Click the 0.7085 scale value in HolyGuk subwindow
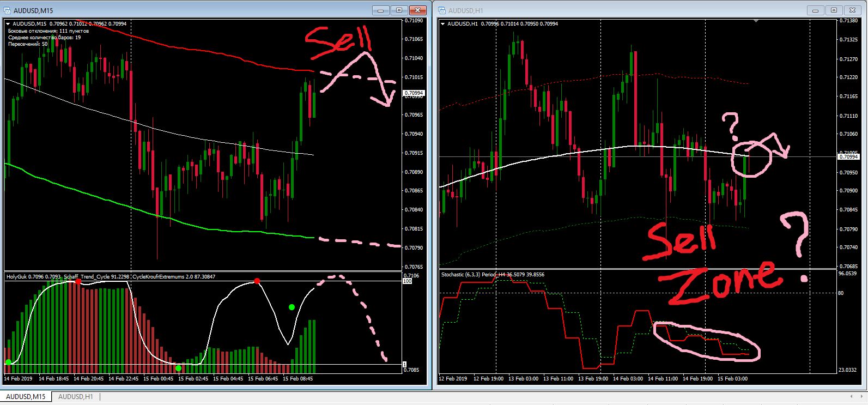 tap(411, 370)
